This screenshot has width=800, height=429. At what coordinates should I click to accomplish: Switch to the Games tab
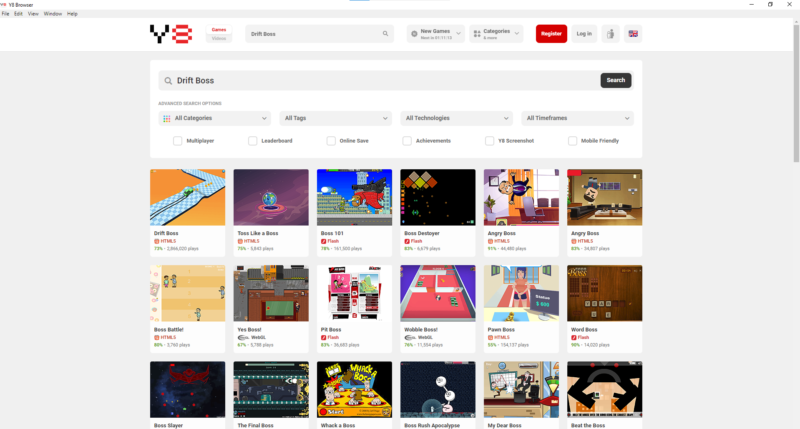(x=219, y=30)
